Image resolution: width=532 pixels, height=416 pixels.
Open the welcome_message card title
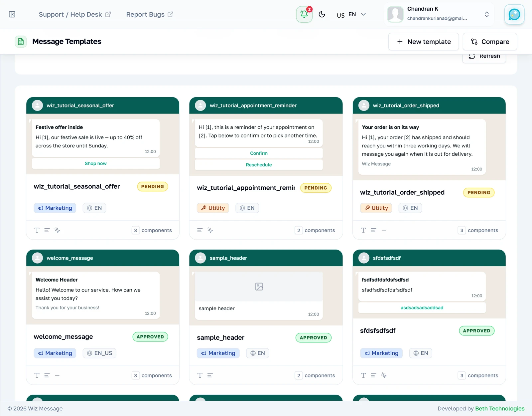coord(64,336)
